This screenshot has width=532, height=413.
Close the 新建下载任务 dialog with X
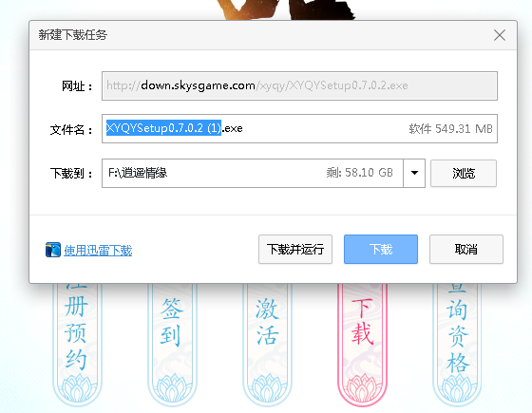pyautogui.click(x=500, y=35)
